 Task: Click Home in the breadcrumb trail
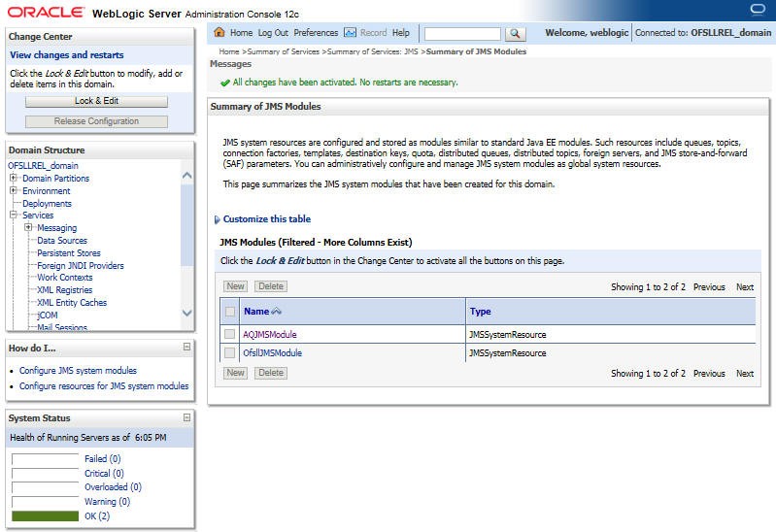coord(229,51)
